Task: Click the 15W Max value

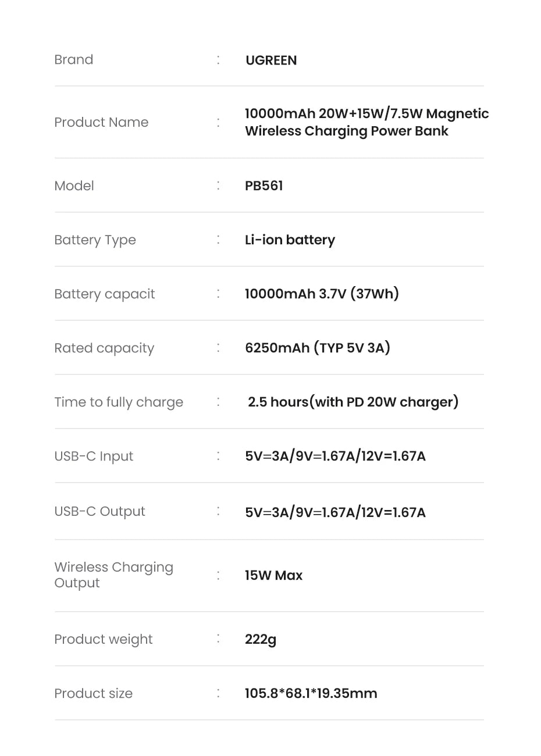Action: [x=273, y=576]
